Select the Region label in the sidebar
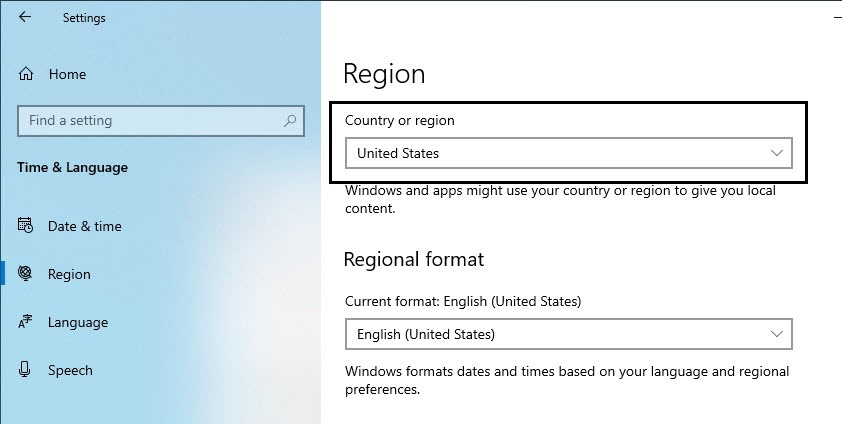842x424 pixels. click(69, 274)
